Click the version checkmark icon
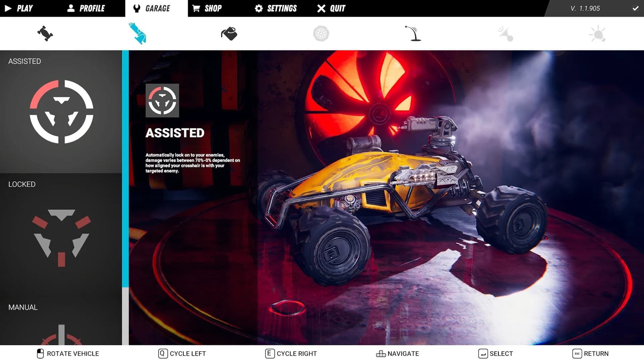This screenshot has height=362, width=644. [635, 8]
